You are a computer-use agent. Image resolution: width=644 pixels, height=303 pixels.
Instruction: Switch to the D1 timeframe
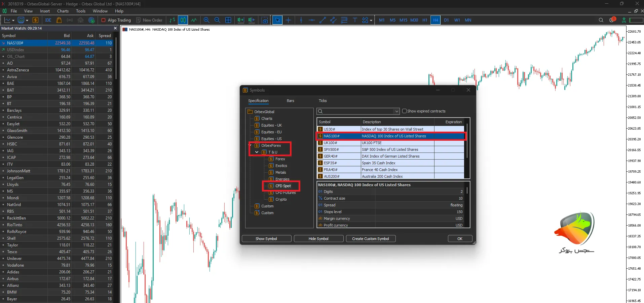(x=446, y=20)
